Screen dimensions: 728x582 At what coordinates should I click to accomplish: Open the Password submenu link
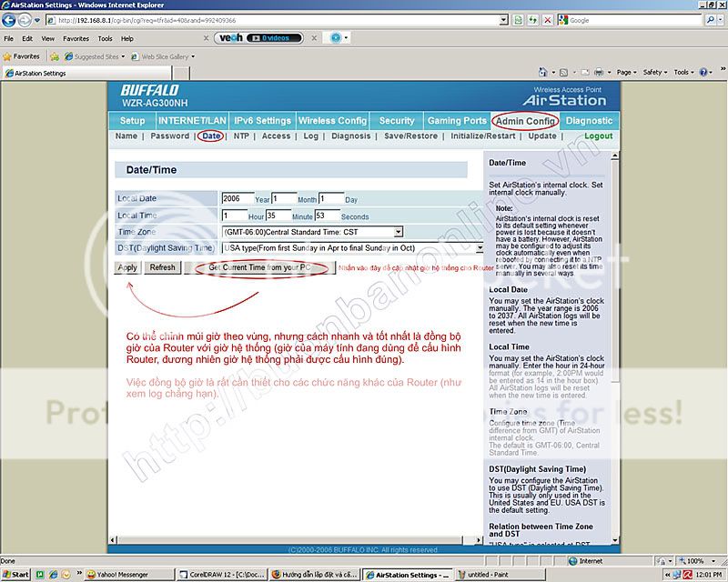click(170, 136)
